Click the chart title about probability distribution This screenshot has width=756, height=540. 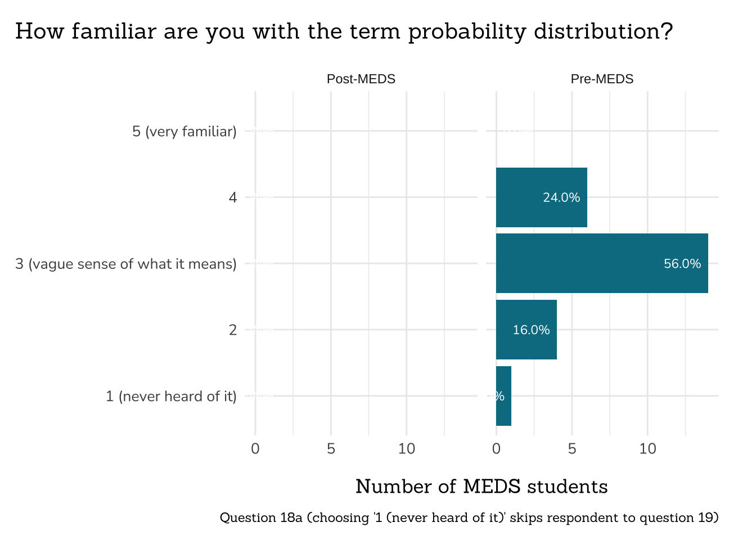click(343, 31)
